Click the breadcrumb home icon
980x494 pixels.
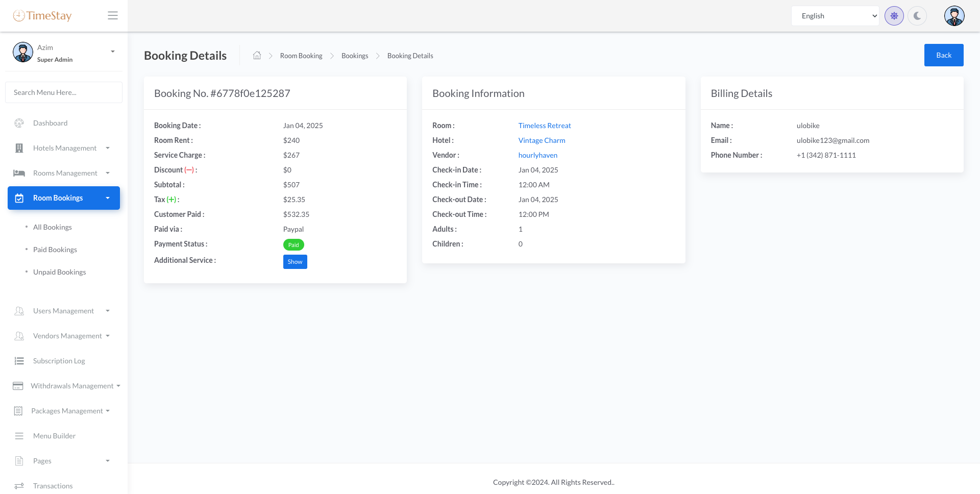point(257,55)
